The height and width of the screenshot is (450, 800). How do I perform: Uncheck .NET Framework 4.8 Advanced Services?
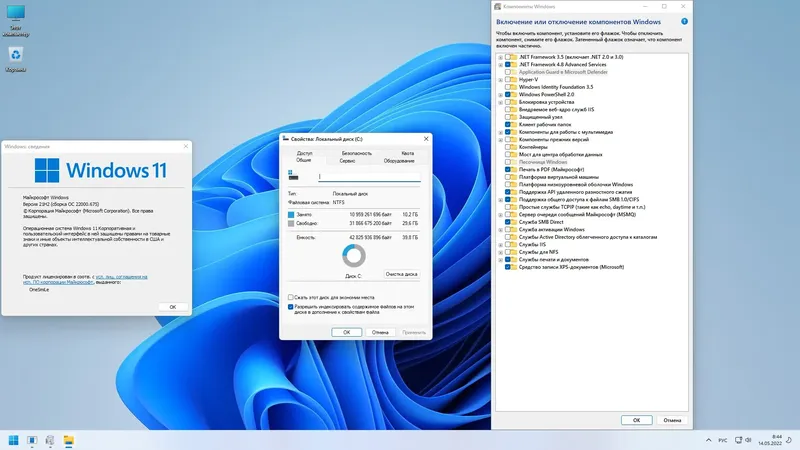(508, 65)
